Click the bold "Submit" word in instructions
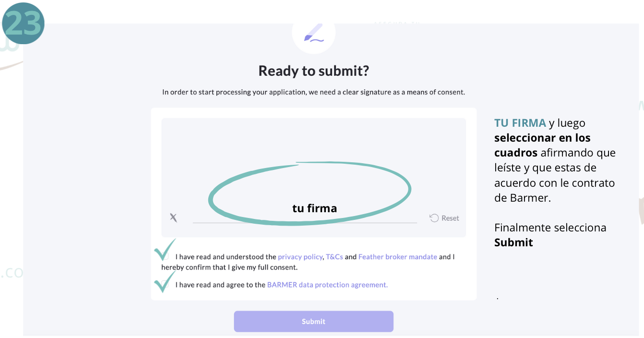644x338 pixels. point(513,242)
